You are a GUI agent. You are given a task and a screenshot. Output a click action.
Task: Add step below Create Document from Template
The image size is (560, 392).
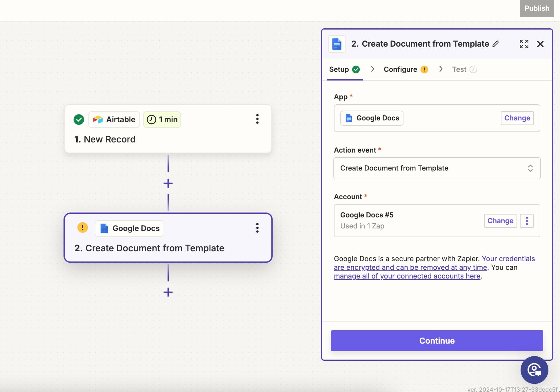[x=168, y=292]
